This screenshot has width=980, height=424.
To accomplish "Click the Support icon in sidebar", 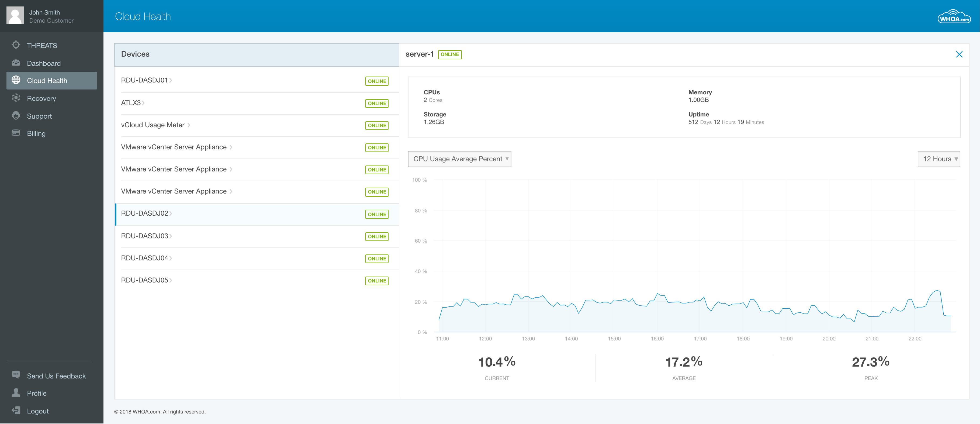I will click(16, 115).
